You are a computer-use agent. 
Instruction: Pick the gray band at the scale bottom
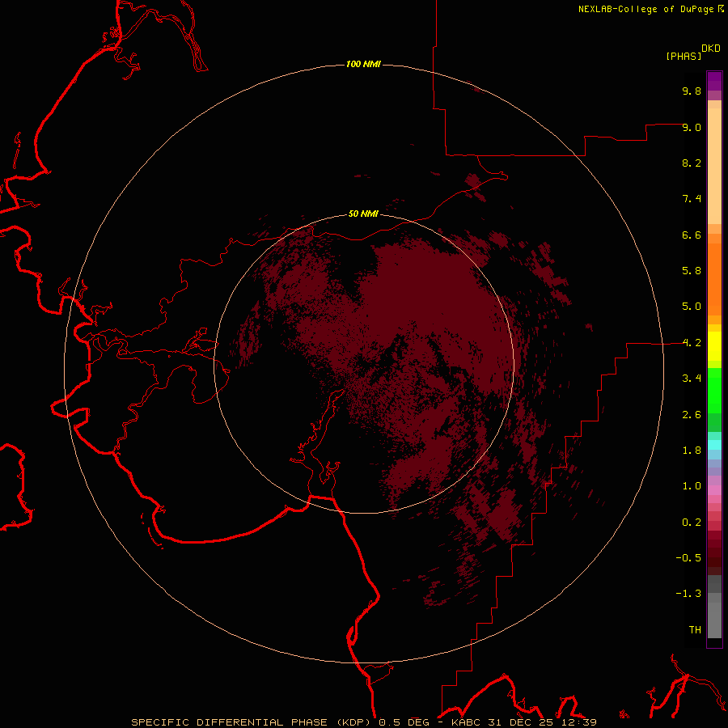coord(714,620)
